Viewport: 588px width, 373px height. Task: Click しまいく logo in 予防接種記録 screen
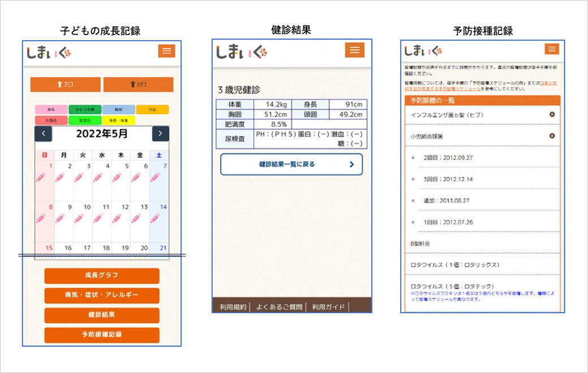click(423, 50)
